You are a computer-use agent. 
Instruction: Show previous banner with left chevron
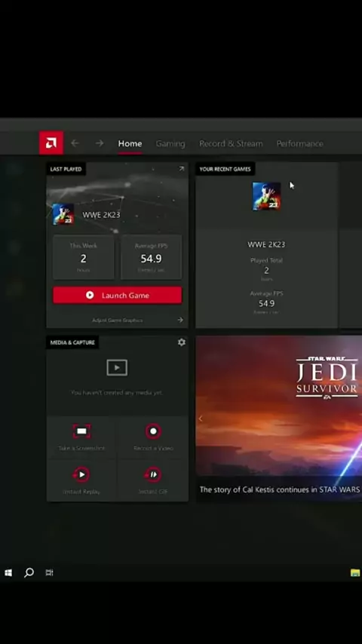(x=201, y=419)
